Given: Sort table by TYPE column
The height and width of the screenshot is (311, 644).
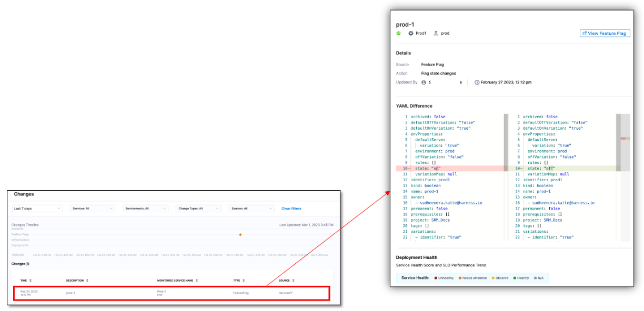Looking at the screenshot, I should tap(244, 281).
